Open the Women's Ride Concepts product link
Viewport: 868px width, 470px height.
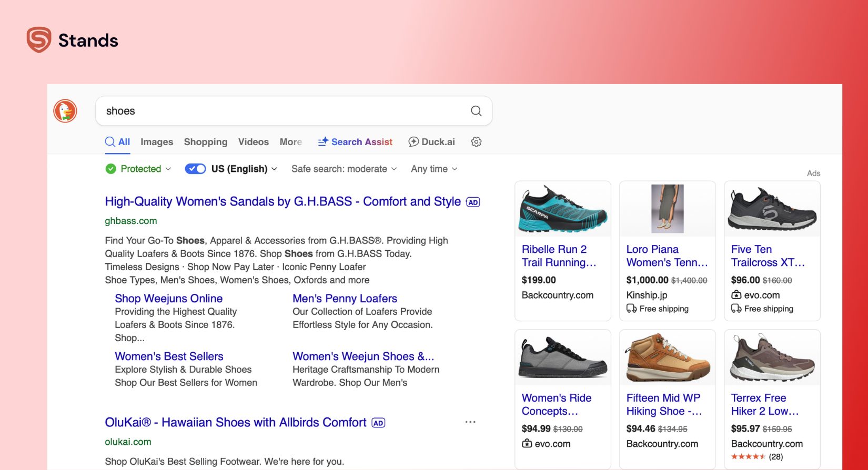point(557,404)
